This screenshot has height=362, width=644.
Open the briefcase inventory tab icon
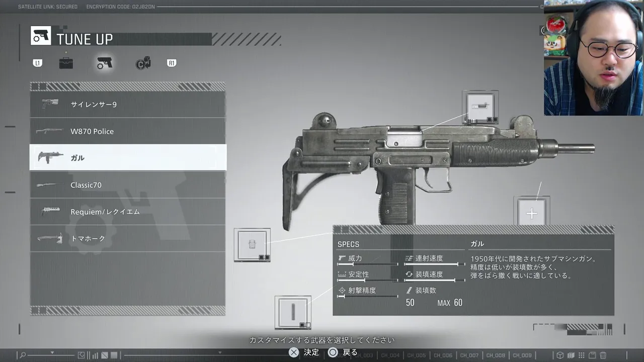click(x=66, y=63)
